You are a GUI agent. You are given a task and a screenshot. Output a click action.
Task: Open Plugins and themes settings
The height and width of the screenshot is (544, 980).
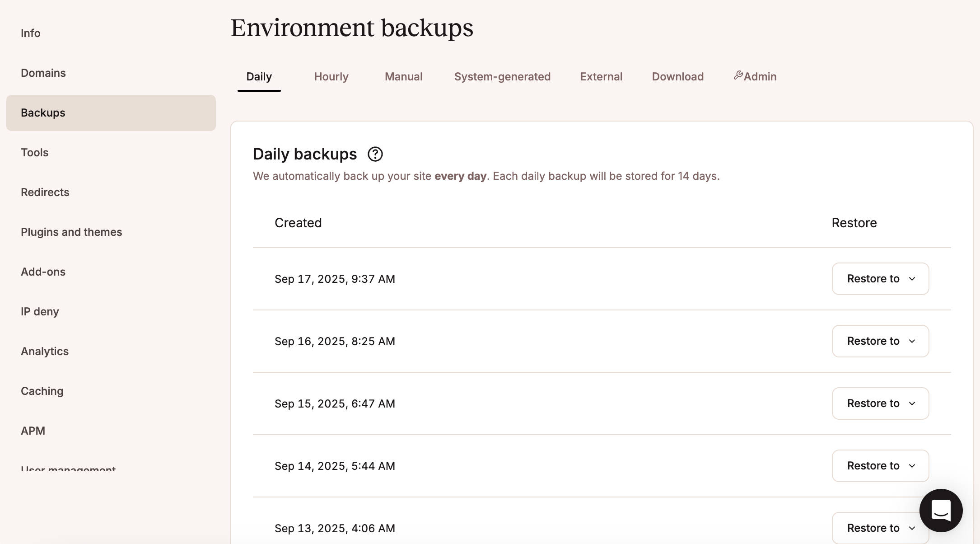coord(71,232)
